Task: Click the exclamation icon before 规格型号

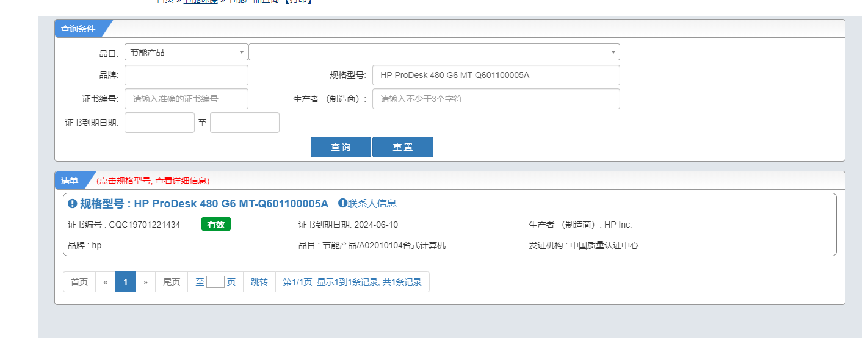Action: [73, 204]
